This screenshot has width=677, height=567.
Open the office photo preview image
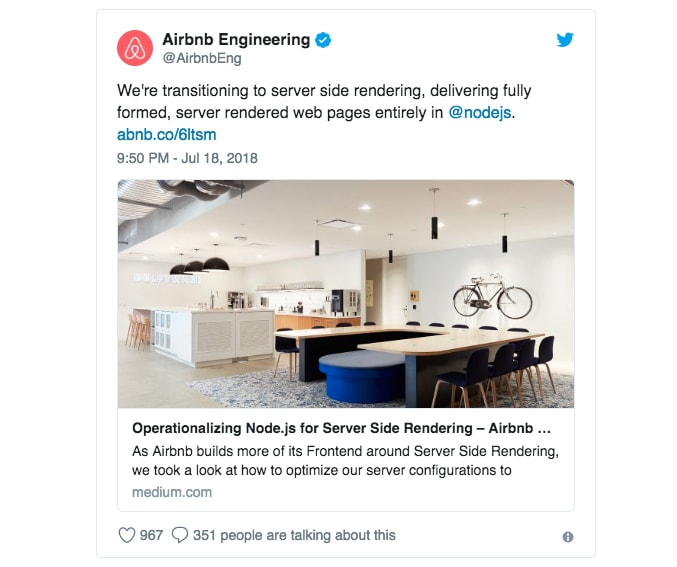coord(346,294)
